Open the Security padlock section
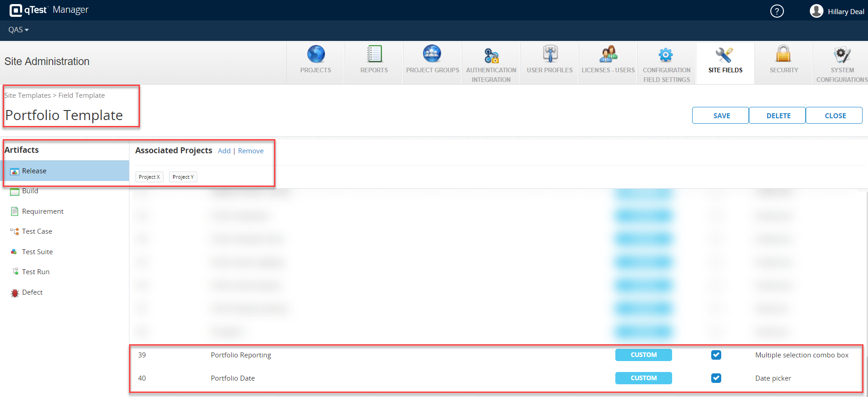 pos(783,55)
